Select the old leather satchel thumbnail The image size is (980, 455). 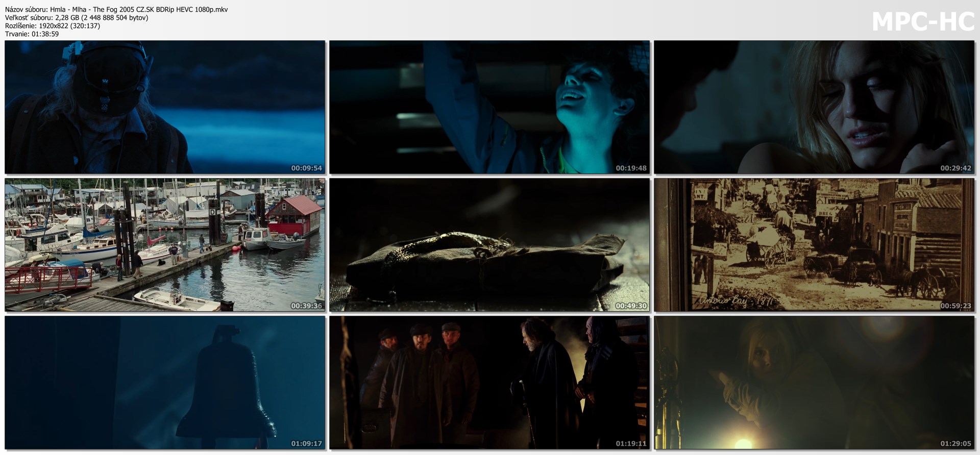489,245
